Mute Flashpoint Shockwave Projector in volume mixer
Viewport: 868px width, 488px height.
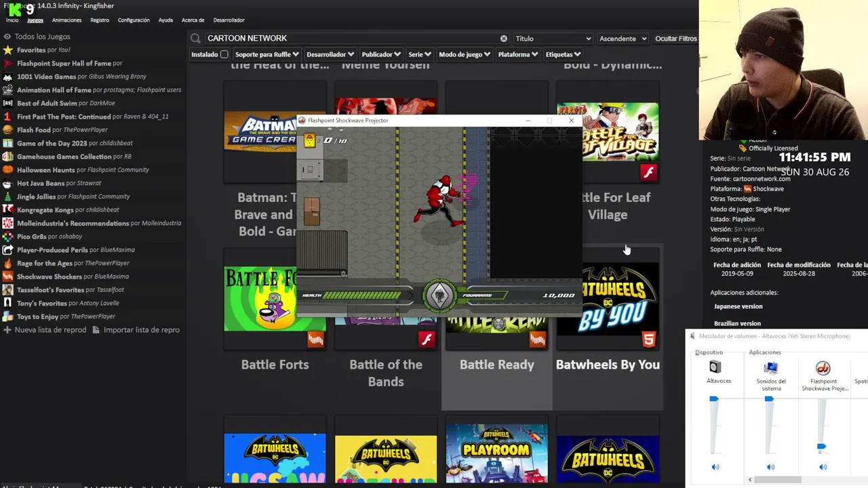(823, 467)
